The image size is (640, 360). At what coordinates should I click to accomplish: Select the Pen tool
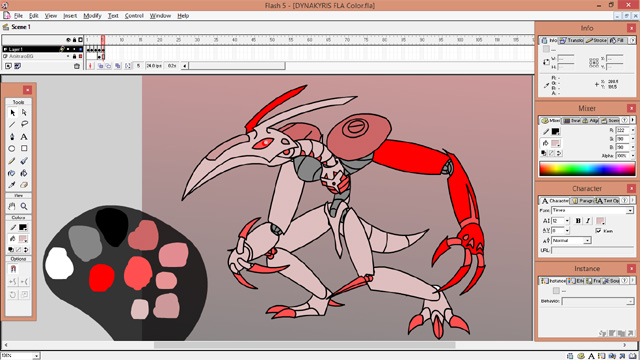click(x=12, y=136)
